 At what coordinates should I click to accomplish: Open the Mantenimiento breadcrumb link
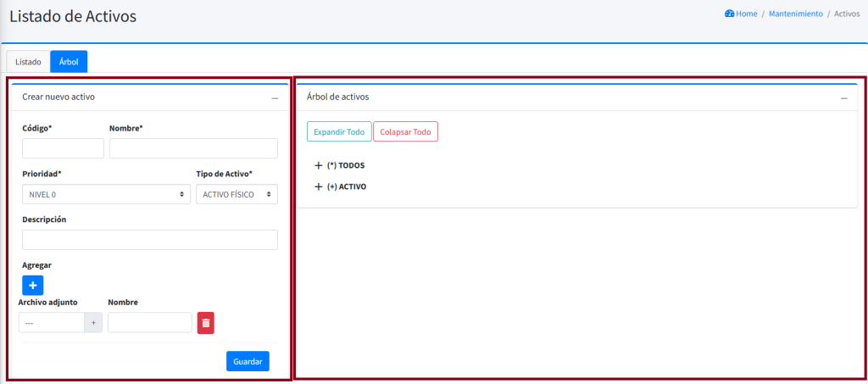[x=795, y=14]
